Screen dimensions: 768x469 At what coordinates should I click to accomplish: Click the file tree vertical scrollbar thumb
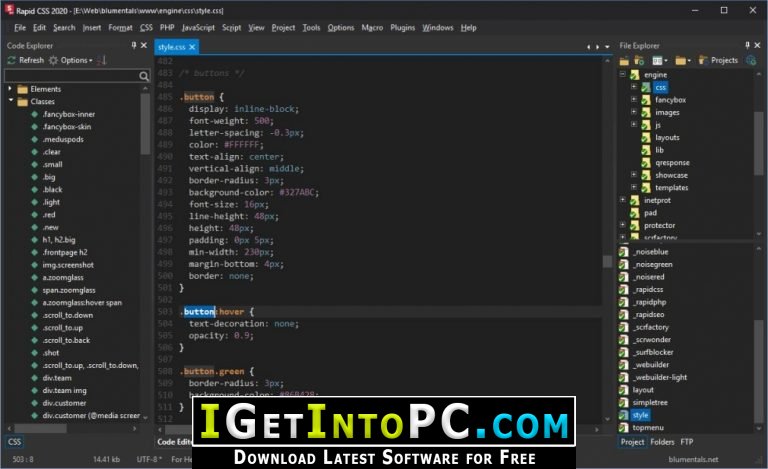click(x=758, y=142)
